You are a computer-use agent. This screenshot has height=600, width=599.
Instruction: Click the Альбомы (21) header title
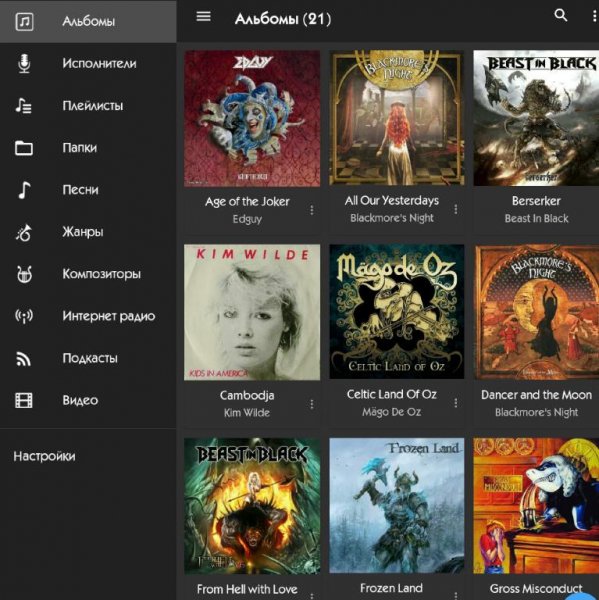(283, 19)
